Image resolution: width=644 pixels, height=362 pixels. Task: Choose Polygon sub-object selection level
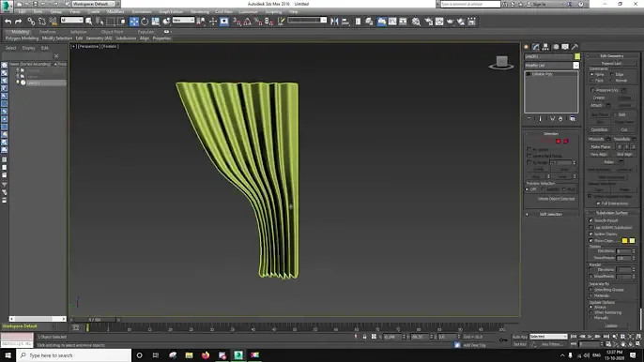[559, 141]
